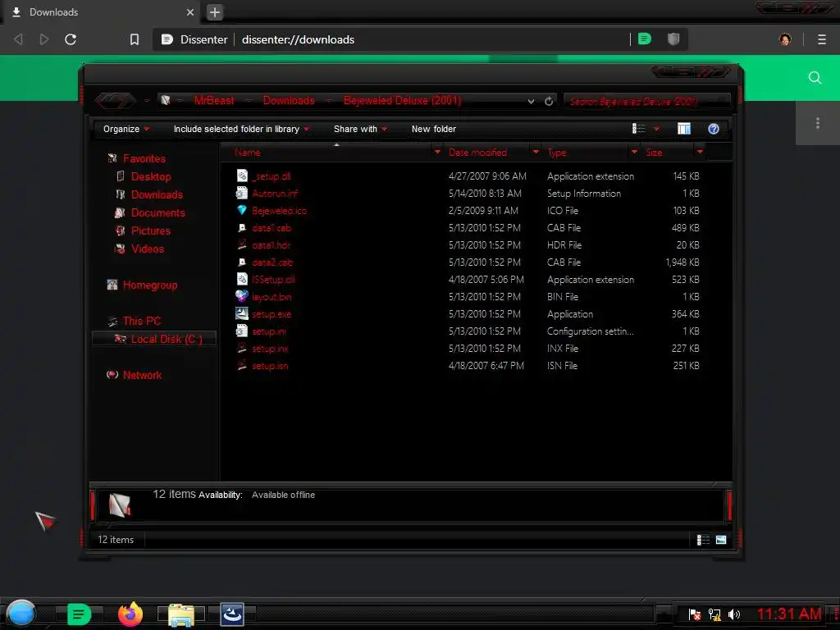
Task: Sort files by Name column
Action: (x=248, y=153)
